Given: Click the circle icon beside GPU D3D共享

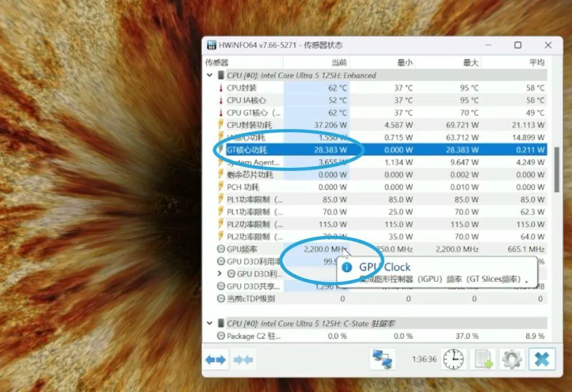Looking at the screenshot, I should pyautogui.click(x=221, y=286).
